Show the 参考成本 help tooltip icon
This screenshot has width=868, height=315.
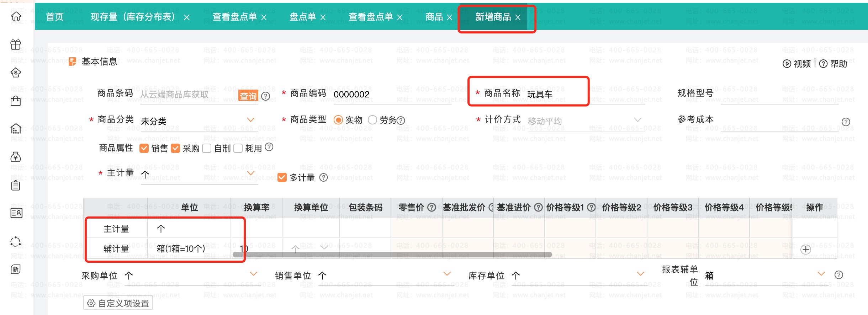[x=846, y=122]
